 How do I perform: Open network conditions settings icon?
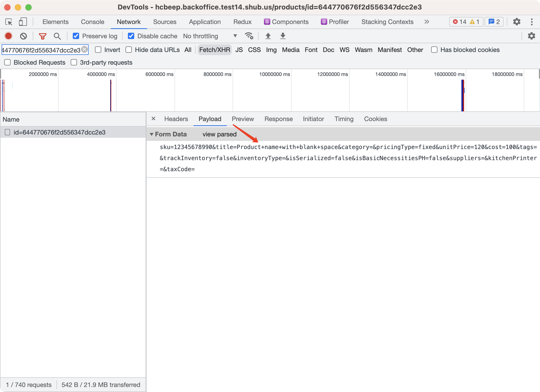pos(249,36)
